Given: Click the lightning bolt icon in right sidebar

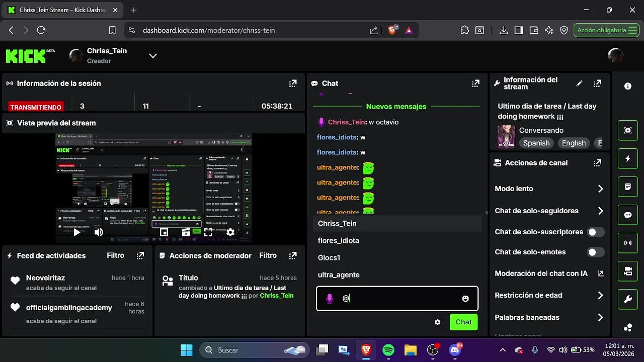Looking at the screenshot, I should click(628, 158).
